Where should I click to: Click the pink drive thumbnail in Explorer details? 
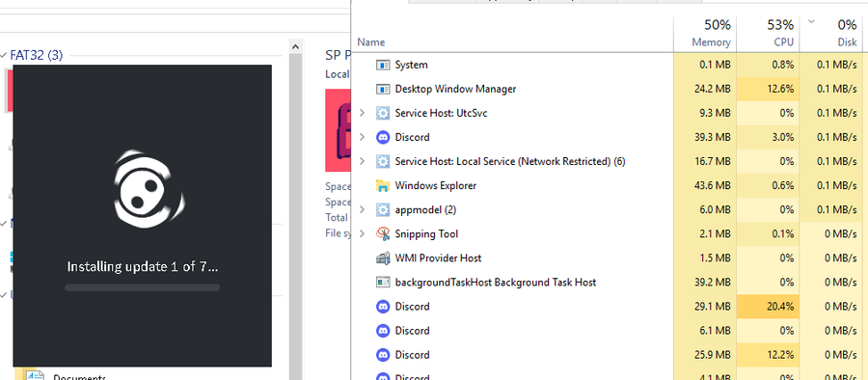coord(338,130)
